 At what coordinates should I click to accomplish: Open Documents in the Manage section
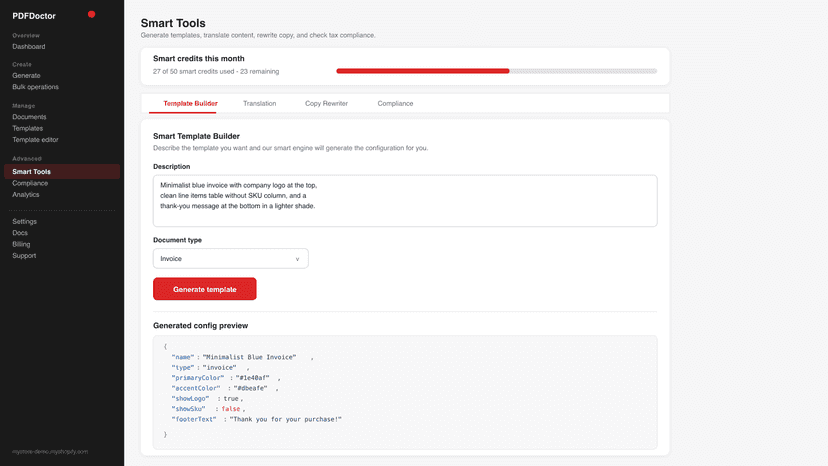click(29, 117)
